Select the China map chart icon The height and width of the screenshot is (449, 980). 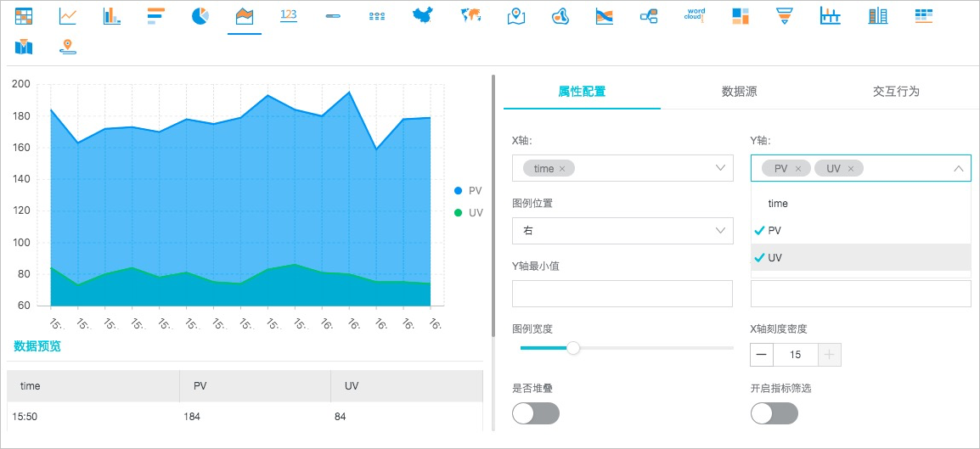(423, 15)
